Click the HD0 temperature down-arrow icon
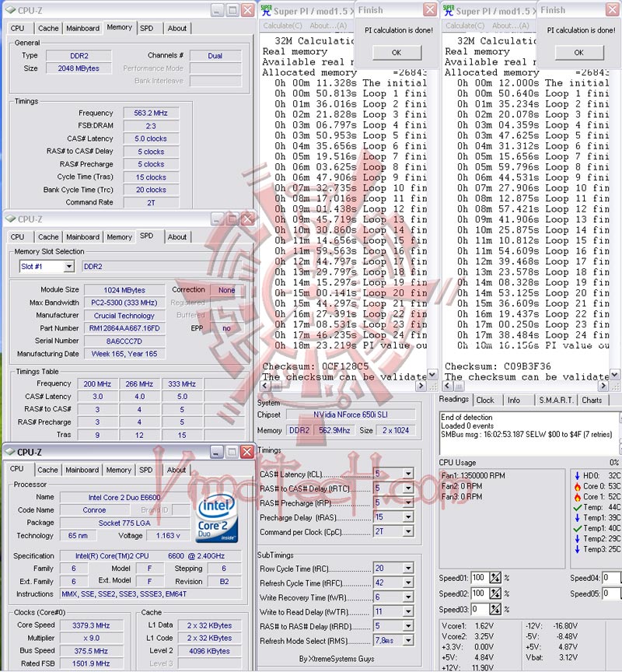 coord(577,476)
